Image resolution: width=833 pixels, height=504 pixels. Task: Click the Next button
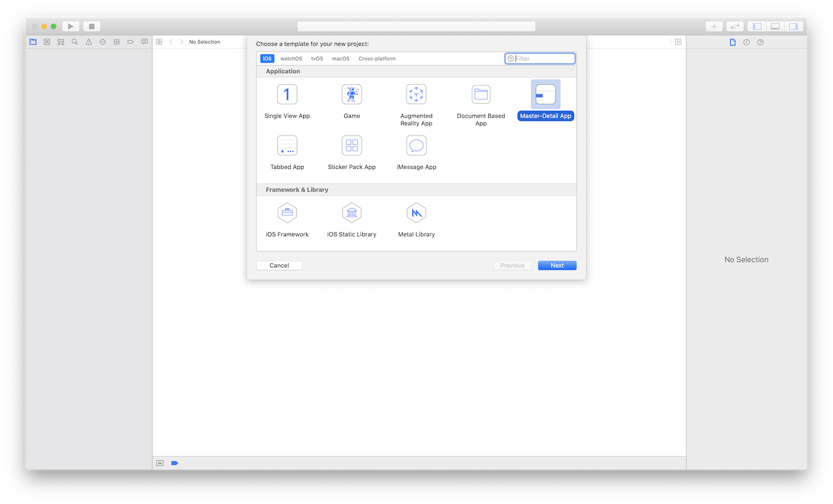557,265
